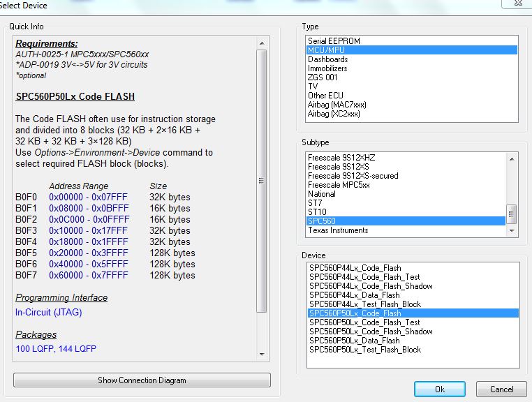532x402 pixels.
Task: Click the Packages heading
Action: [x=36, y=334]
